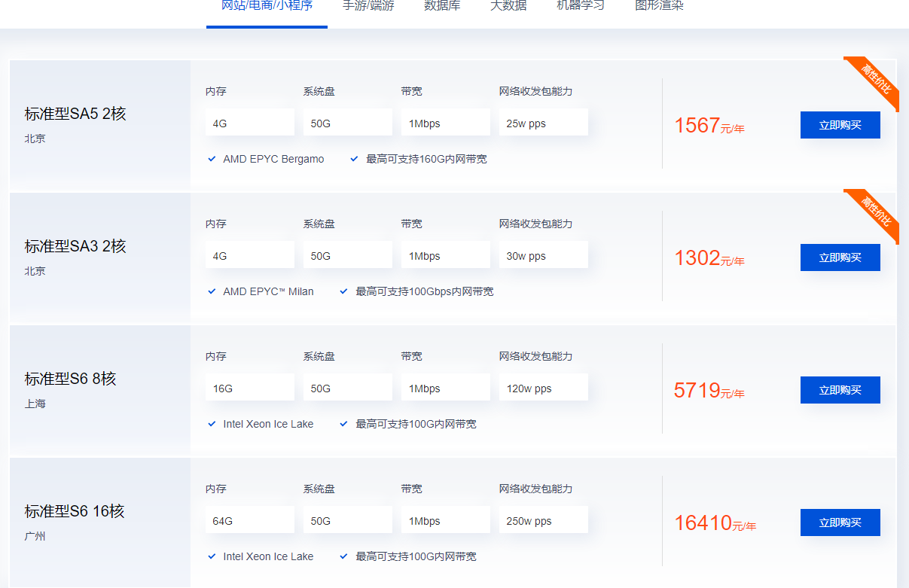The height and width of the screenshot is (588, 909).
Task: Click the 50G system disk field for S6 16核
Action: tap(348, 521)
